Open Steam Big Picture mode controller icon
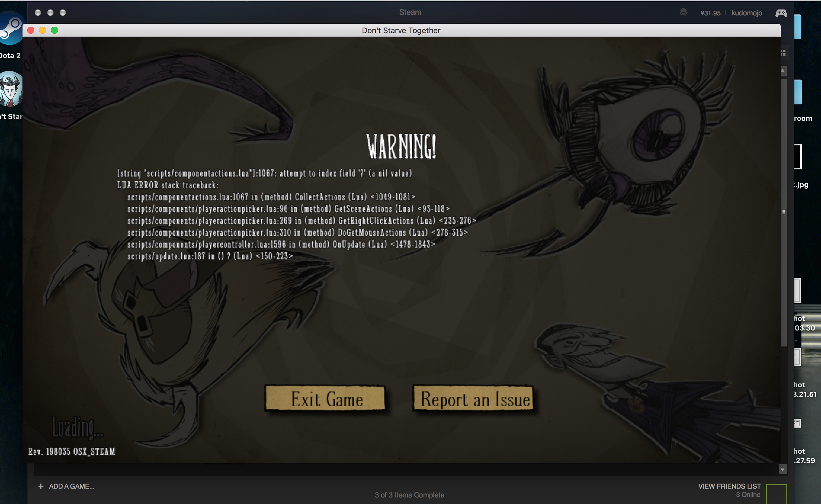This screenshot has width=821, height=504. click(781, 13)
